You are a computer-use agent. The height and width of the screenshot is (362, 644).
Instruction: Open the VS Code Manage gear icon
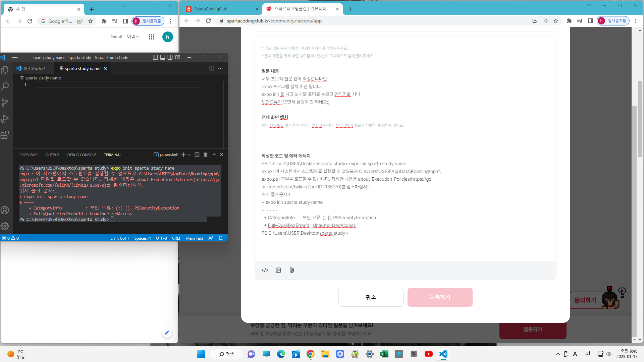pyautogui.click(x=5, y=226)
